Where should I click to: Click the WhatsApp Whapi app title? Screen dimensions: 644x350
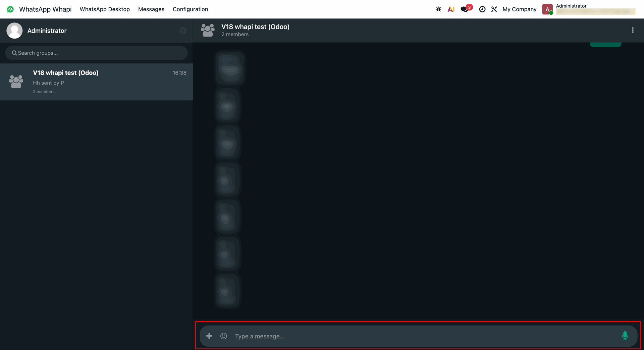45,9
